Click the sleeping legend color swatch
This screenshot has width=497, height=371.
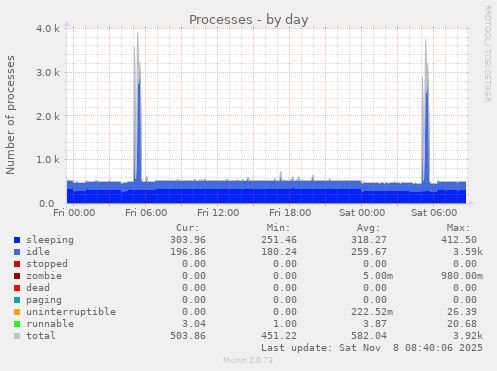17,240
